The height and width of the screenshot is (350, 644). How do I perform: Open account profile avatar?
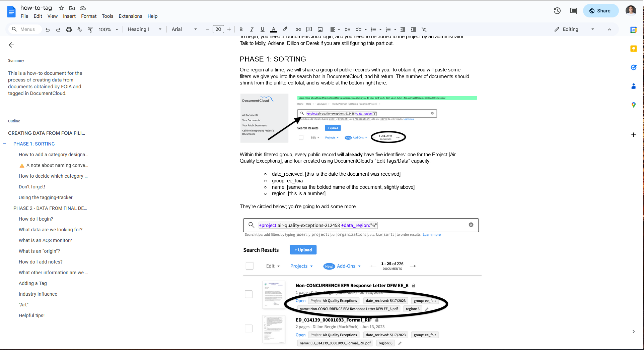pyautogui.click(x=631, y=11)
